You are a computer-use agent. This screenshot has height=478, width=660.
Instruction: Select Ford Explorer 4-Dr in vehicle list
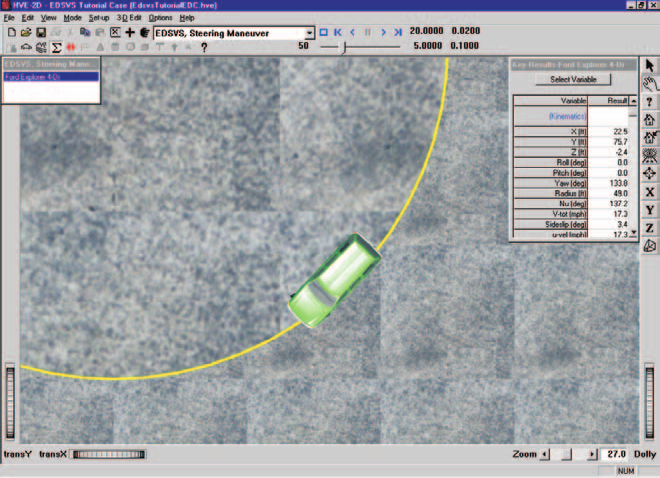[x=51, y=77]
